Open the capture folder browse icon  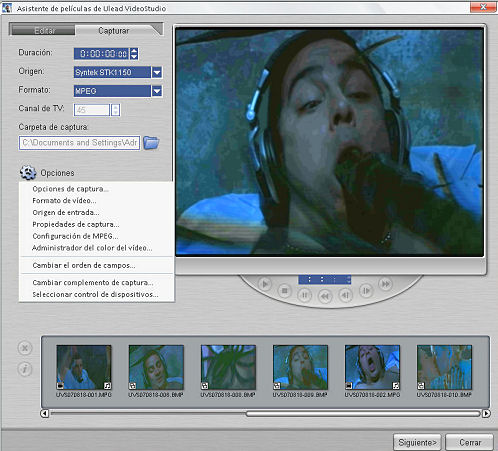pos(151,143)
